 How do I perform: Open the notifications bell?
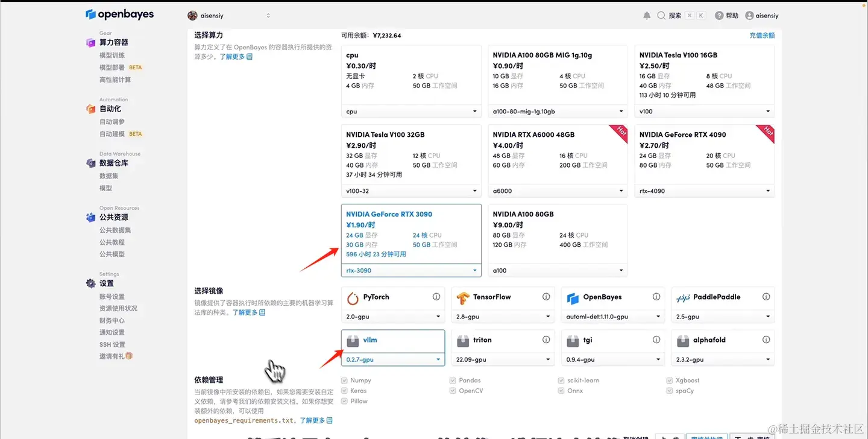click(x=647, y=16)
